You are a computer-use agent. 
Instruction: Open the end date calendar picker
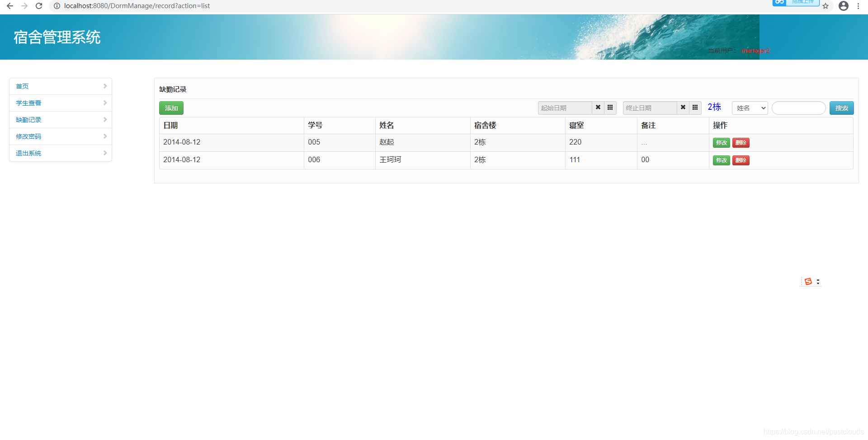coord(695,108)
